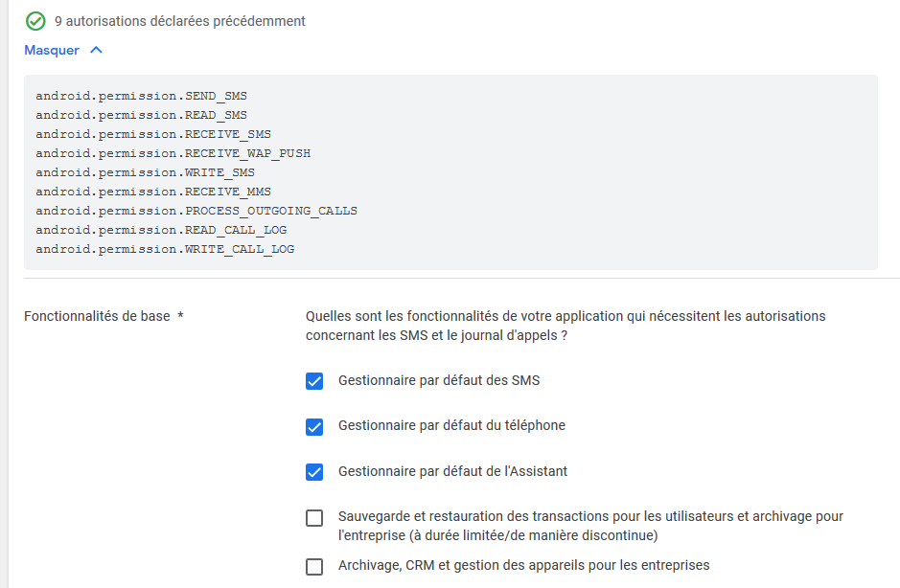Check Archivage, CRM et gestion des appareils
This screenshot has width=900, height=588.
point(314,567)
